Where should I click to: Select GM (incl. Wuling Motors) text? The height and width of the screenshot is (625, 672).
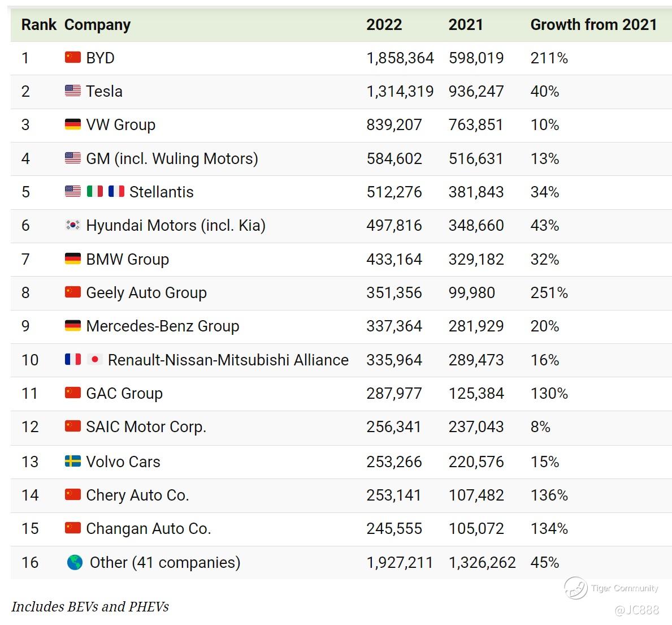pos(172,159)
